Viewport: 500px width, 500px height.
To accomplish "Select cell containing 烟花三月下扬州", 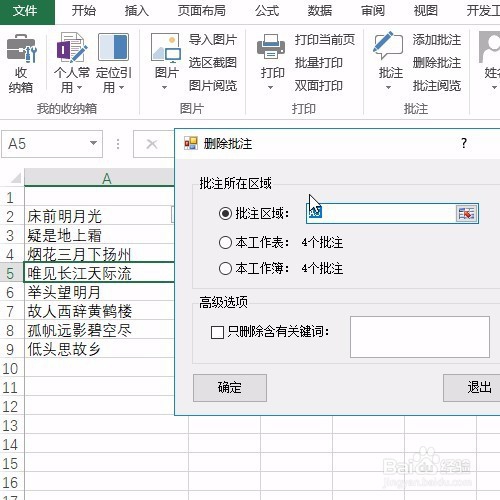I will click(x=99, y=254).
